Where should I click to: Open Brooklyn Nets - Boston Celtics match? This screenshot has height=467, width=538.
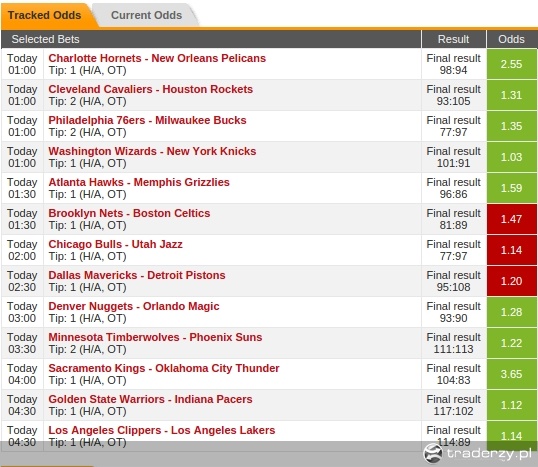click(129, 213)
